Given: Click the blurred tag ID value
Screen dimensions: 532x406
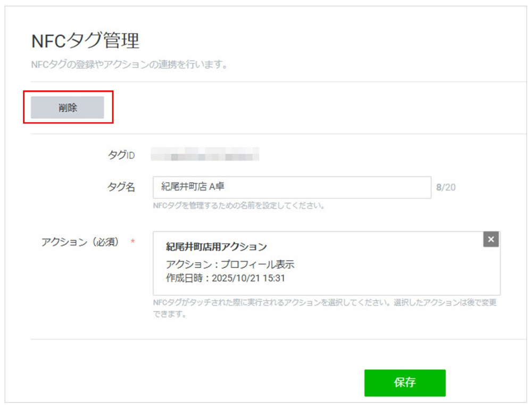Looking at the screenshot, I should pyautogui.click(x=205, y=155).
